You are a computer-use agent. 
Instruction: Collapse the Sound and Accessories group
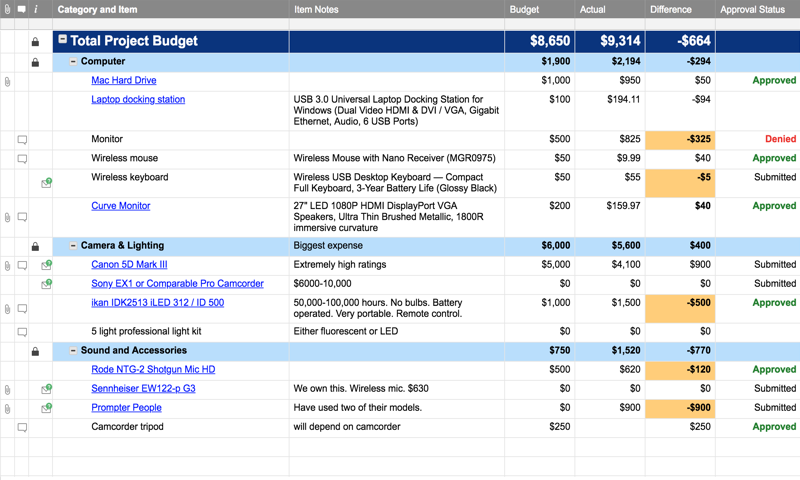click(73, 351)
